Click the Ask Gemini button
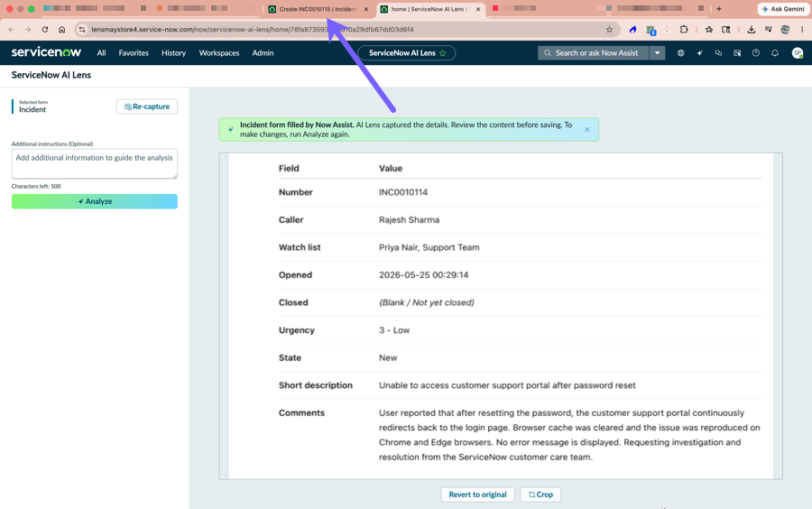Image resolution: width=812 pixels, height=509 pixels. 783,9
